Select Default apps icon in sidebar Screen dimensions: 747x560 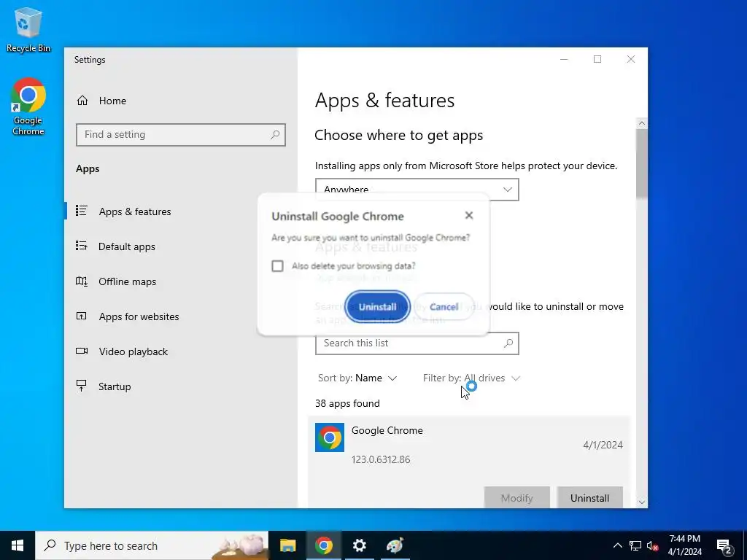pyautogui.click(x=82, y=246)
